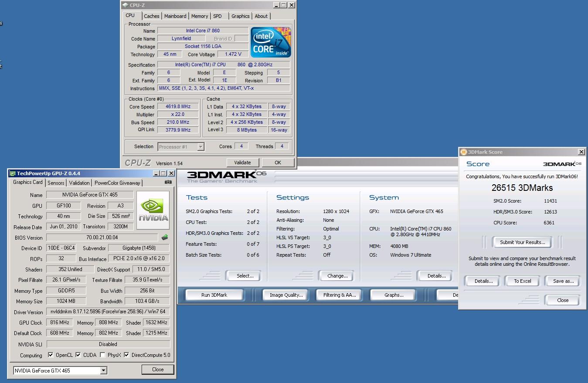Open the GPU selection dropdown in GPU-Z
This screenshot has width=588, height=383.
coord(103,371)
